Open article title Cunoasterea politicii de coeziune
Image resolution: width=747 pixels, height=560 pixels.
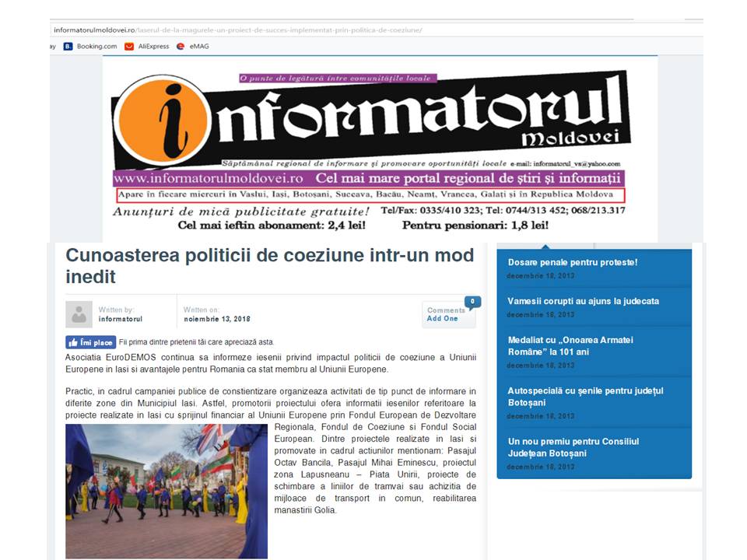(270, 266)
